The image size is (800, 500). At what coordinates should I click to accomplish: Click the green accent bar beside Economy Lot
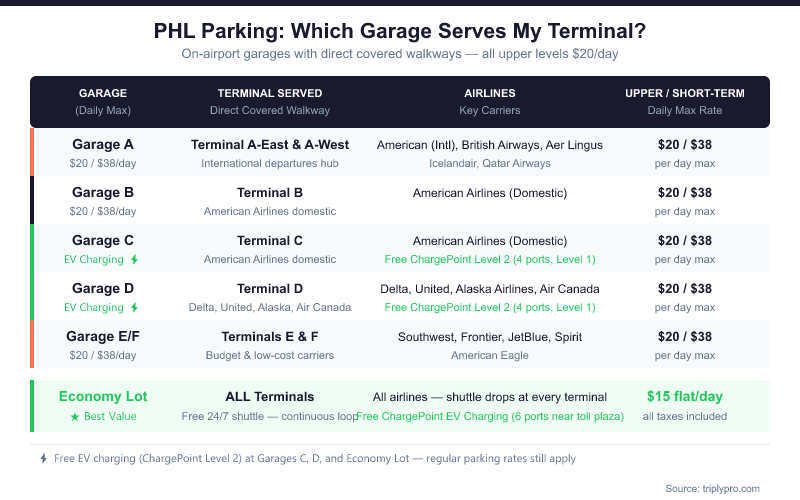coord(32,406)
